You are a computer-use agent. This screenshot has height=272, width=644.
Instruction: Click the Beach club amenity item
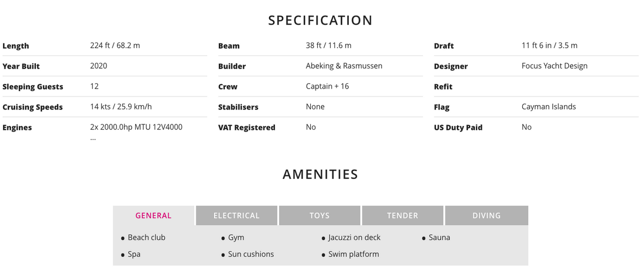point(147,238)
